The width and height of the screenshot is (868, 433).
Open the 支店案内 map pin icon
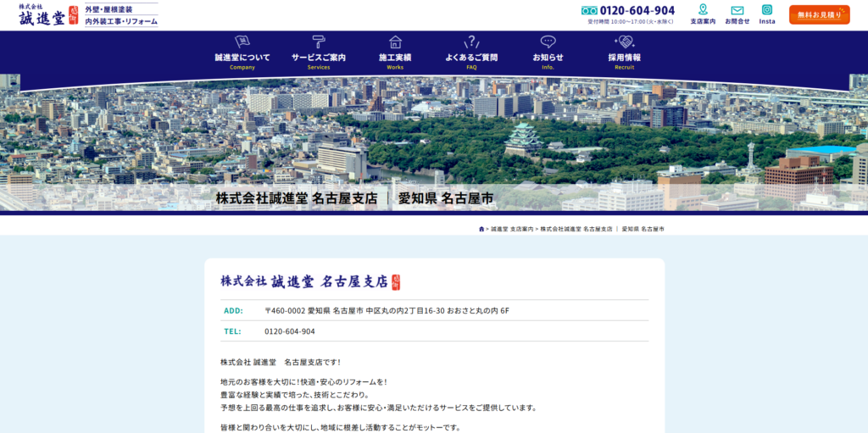tap(703, 9)
